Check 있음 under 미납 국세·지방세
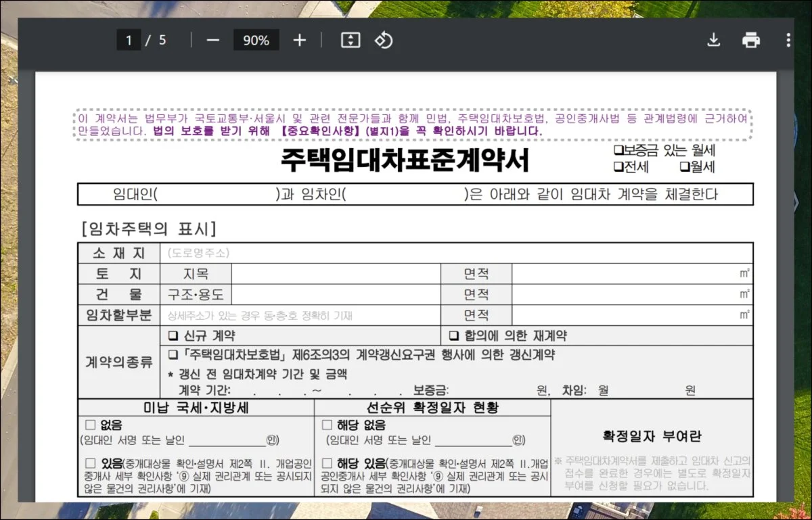Viewport: 812px width, 520px height. [91, 463]
